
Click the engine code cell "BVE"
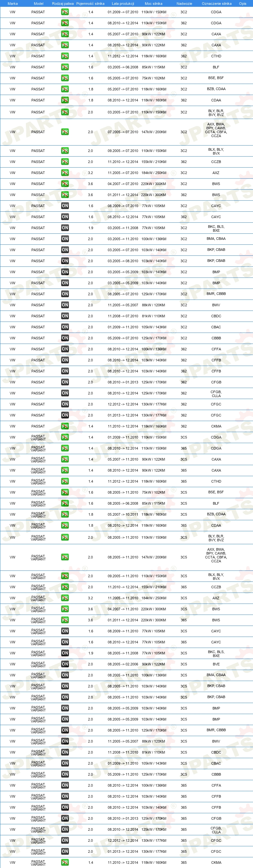[216, 664]
